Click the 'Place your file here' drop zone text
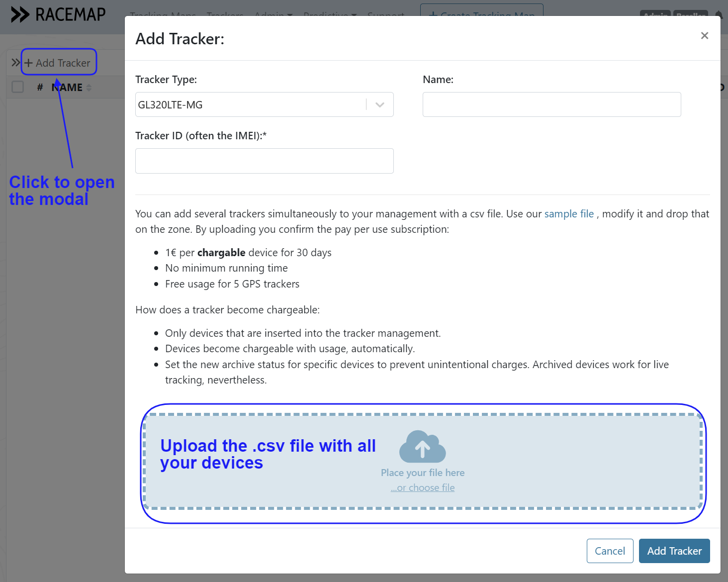728x582 pixels. (423, 473)
